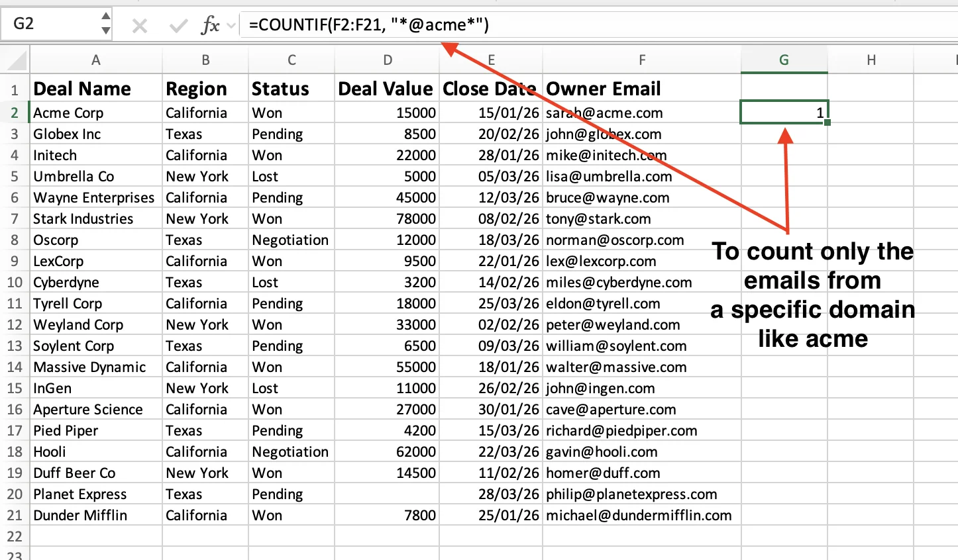Select all cells via corner triangle
This screenshot has height=560, width=958.
click(16, 60)
